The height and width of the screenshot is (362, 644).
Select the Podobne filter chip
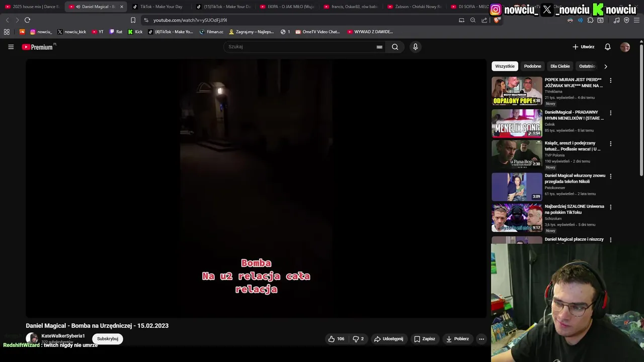point(532,66)
